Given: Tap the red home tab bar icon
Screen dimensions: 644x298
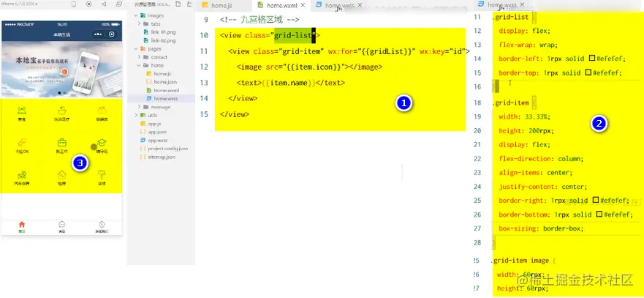Looking at the screenshot, I should coord(22,224).
